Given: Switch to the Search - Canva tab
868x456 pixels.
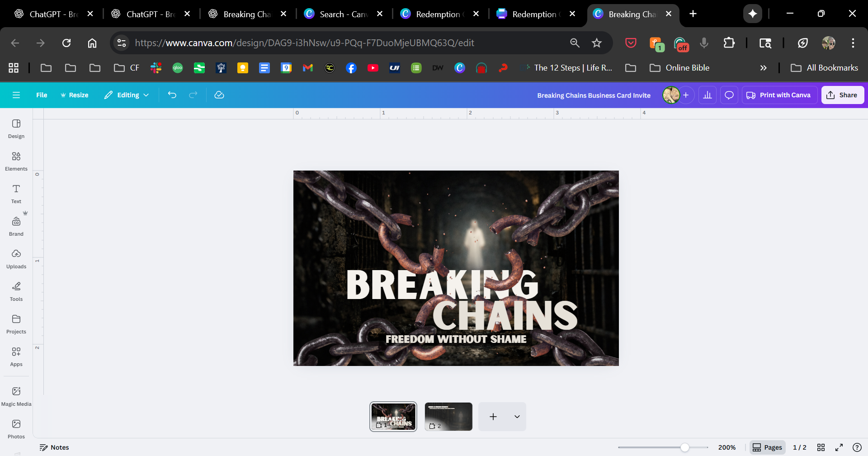Looking at the screenshot, I should [344, 14].
